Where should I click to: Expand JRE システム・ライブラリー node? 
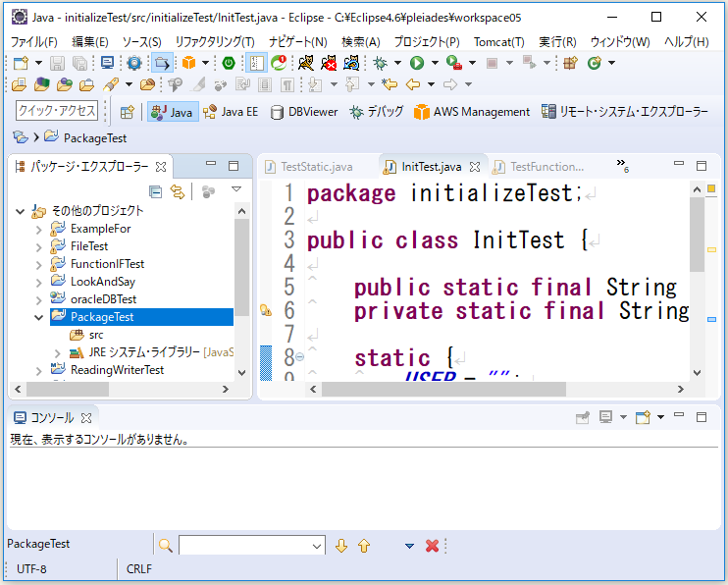[58, 353]
